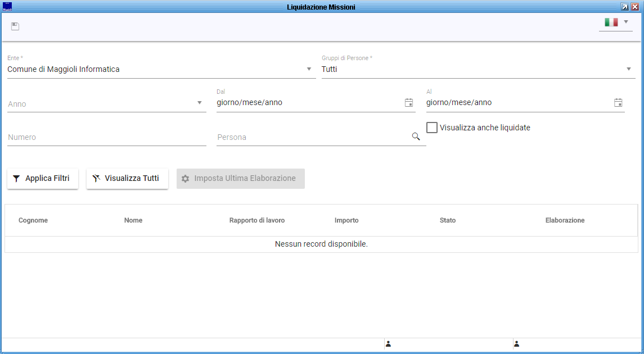Click the Italian flag language icon
This screenshot has height=354, width=644.
click(611, 22)
